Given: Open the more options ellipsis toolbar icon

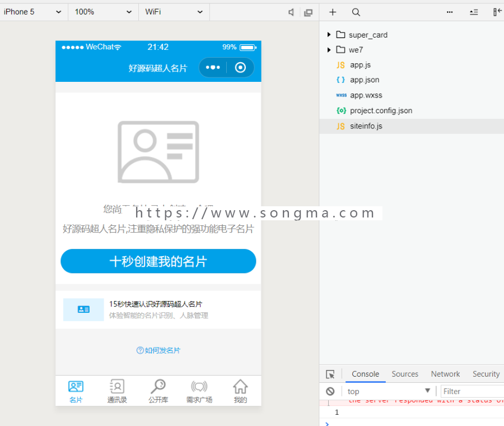Looking at the screenshot, I should (449, 12).
